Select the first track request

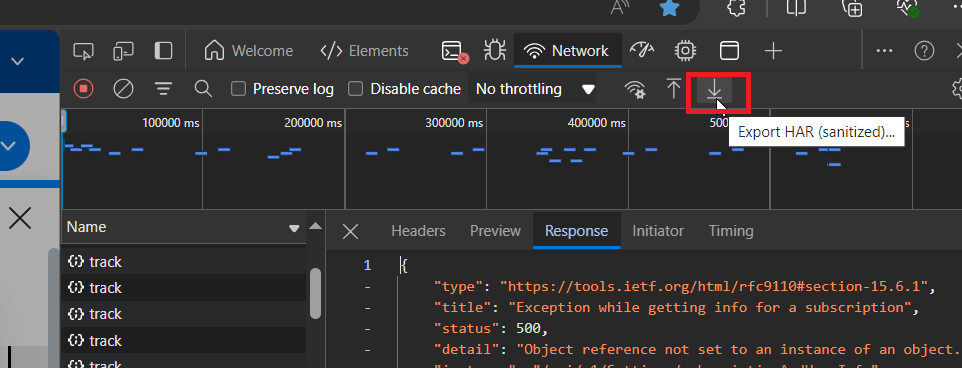click(x=184, y=262)
